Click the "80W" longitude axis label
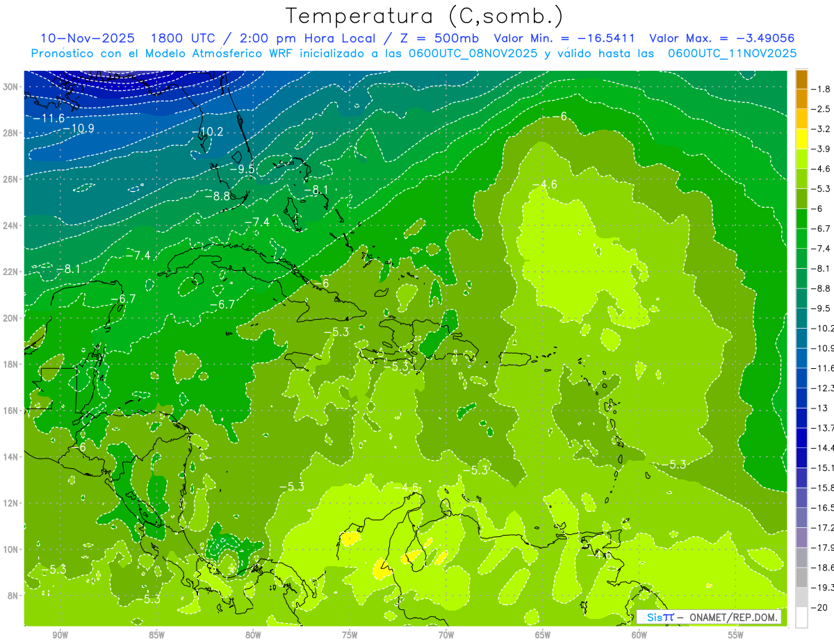Screen dimensions: 834x644 tap(253, 636)
